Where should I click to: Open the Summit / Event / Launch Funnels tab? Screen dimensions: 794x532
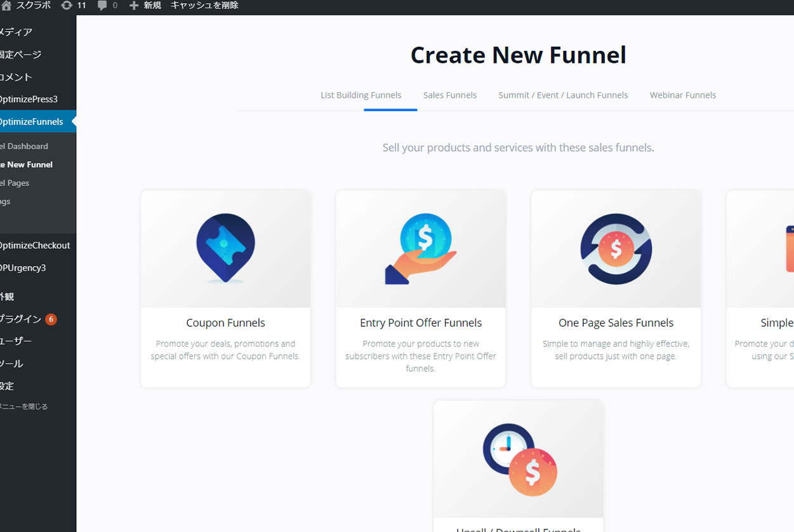563,95
